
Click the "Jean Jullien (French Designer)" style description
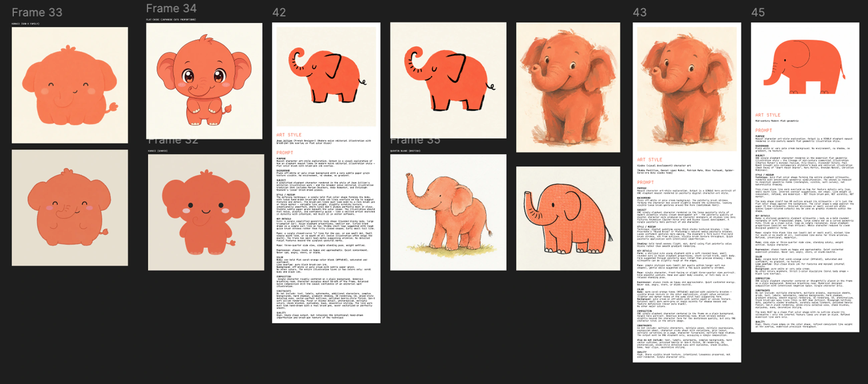323,142
